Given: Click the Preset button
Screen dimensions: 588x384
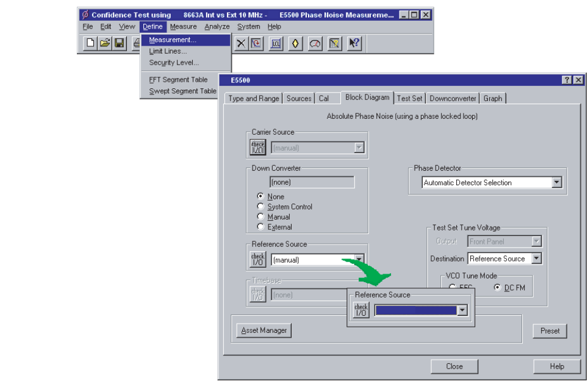Looking at the screenshot, I should pos(550,331).
